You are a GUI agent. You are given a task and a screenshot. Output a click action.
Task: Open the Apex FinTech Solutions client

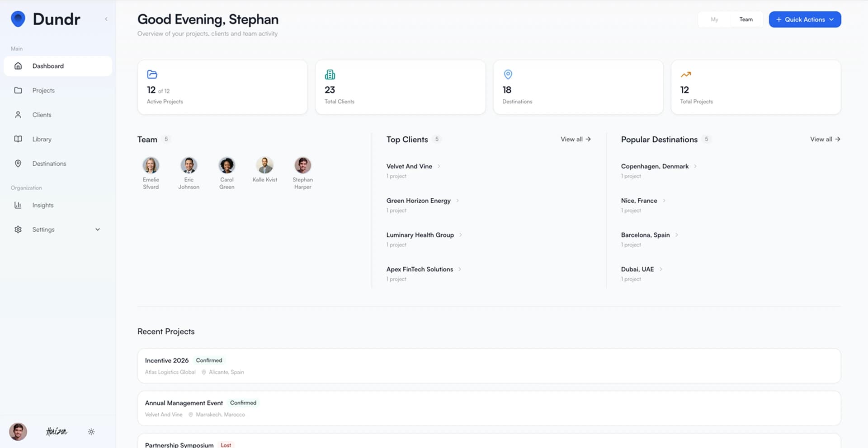click(x=420, y=269)
